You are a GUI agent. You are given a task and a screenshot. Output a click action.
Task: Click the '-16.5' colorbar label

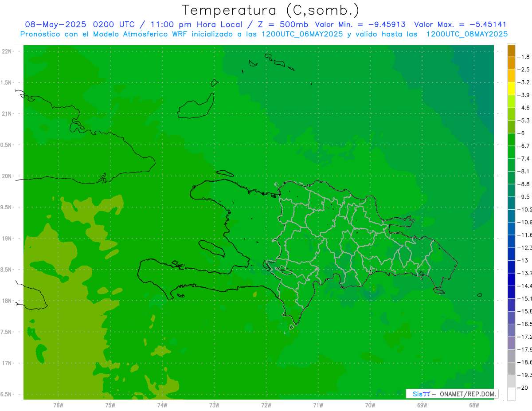pos(525,324)
